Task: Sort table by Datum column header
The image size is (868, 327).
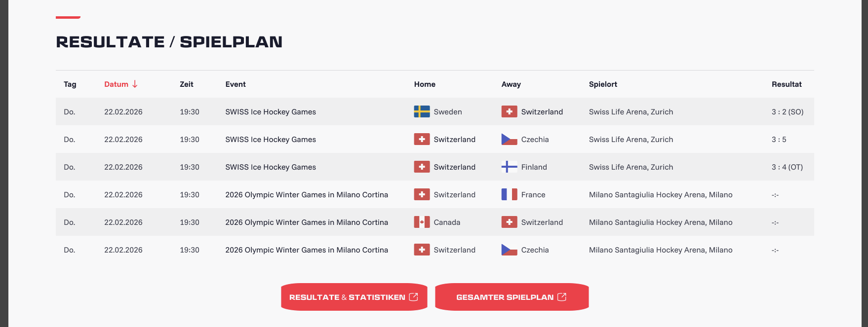Action: point(116,84)
